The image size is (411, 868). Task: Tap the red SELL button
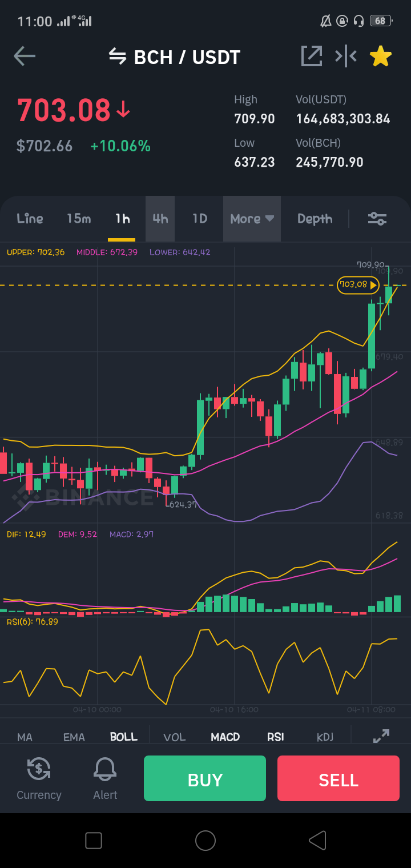pyautogui.click(x=339, y=778)
